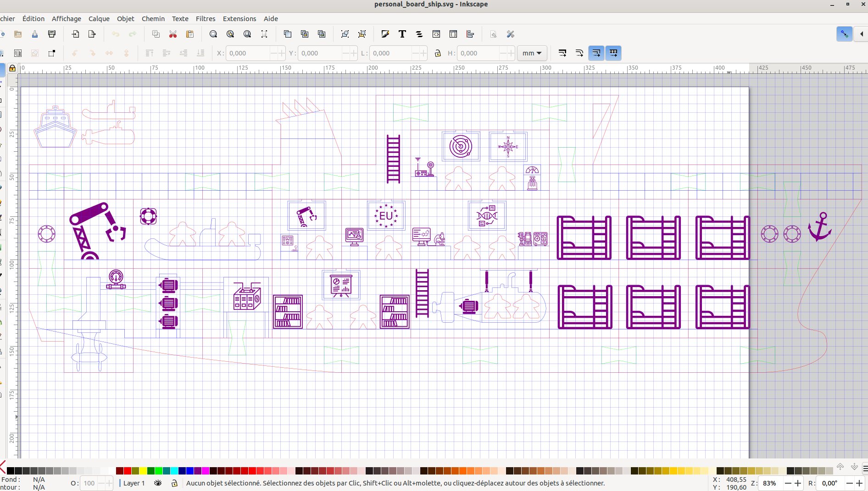Screen dimensions: 868x491
Task: Click the Import file icon
Action: (x=75, y=34)
